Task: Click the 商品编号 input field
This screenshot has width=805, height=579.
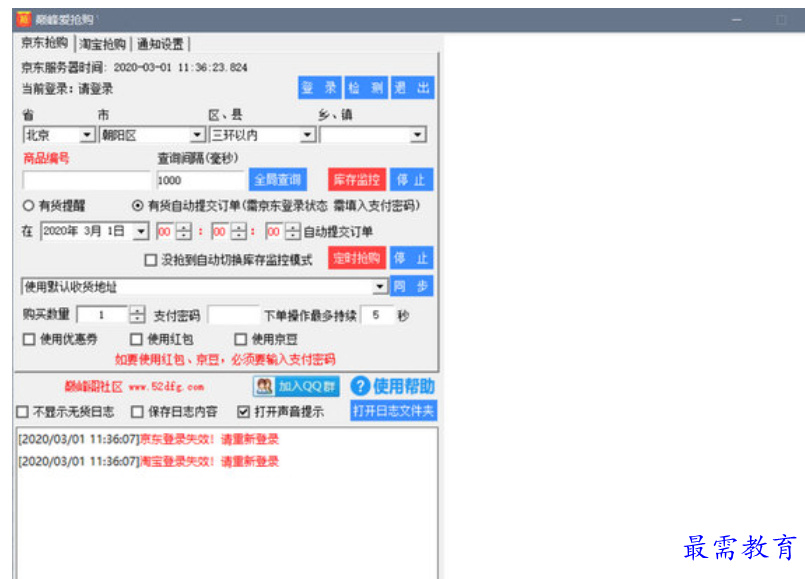Action: [x=86, y=180]
